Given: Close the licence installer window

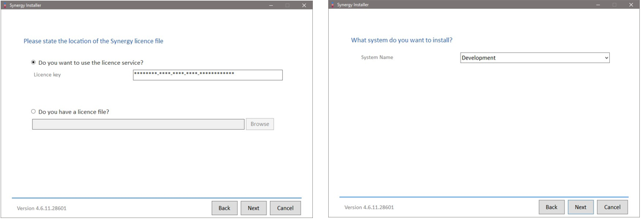Looking at the screenshot, I should pyautogui.click(x=304, y=5).
